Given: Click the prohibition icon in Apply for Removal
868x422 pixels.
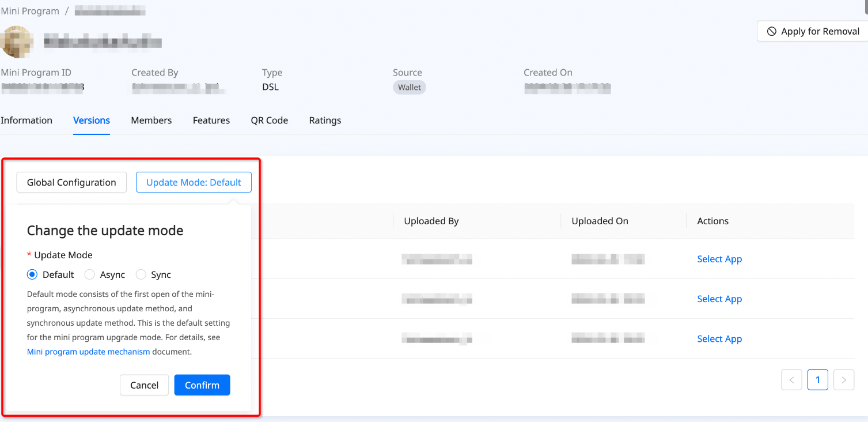Looking at the screenshot, I should click(771, 32).
